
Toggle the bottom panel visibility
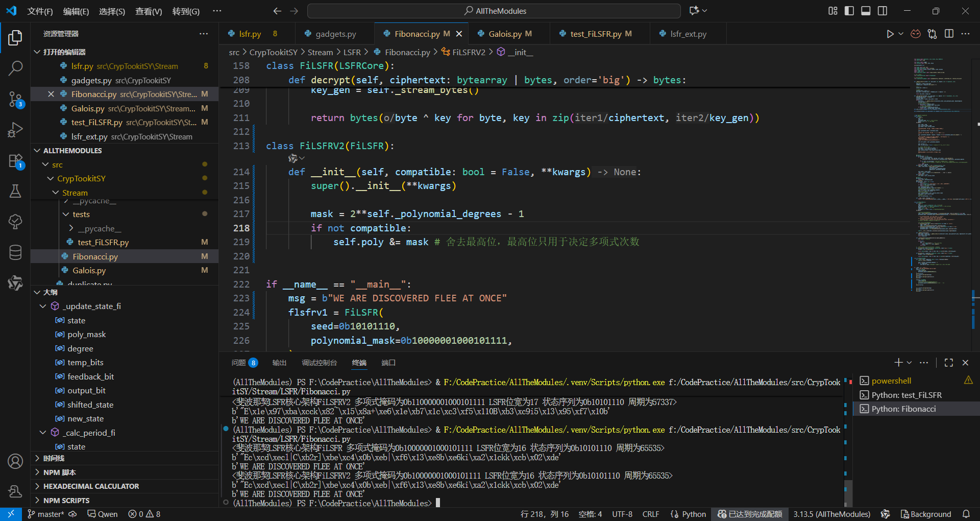click(x=866, y=11)
